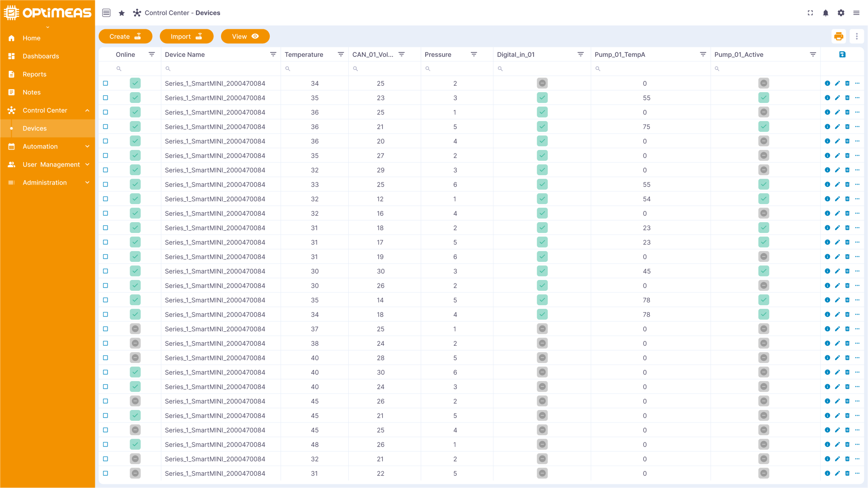Show info for device with CAN value 12
The width and height of the screenshot is (868, 488).
pos(827,199)
